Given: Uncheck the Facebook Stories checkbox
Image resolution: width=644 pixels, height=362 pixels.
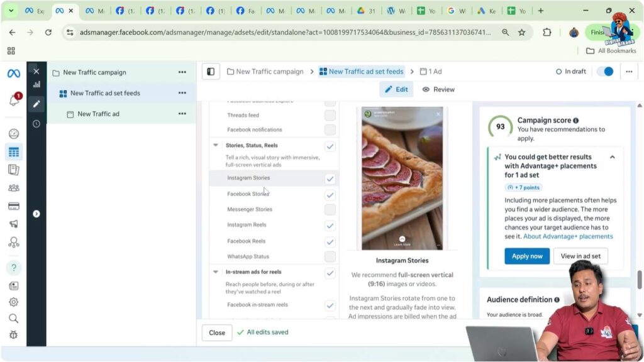Looking at the screenshot, I should (x=330, y=195).
